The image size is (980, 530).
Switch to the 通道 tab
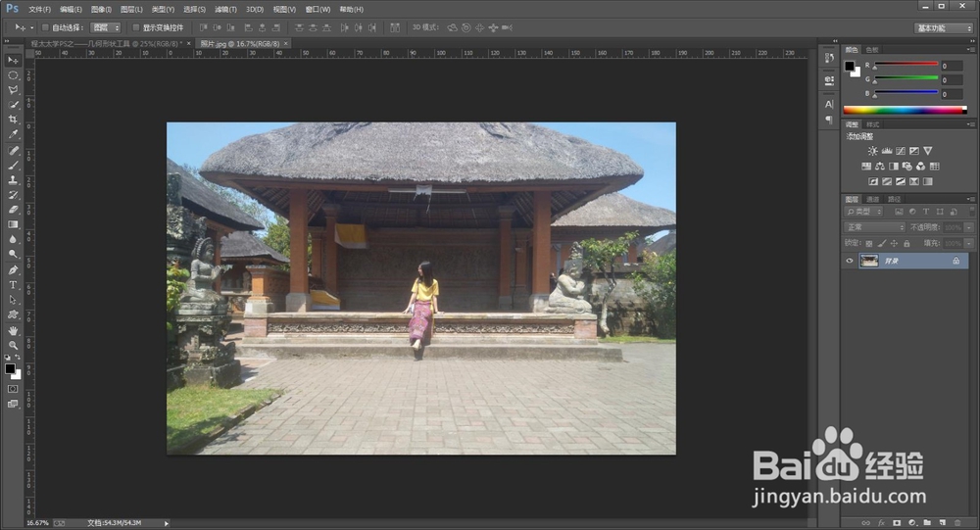click(x=873, y=200)
